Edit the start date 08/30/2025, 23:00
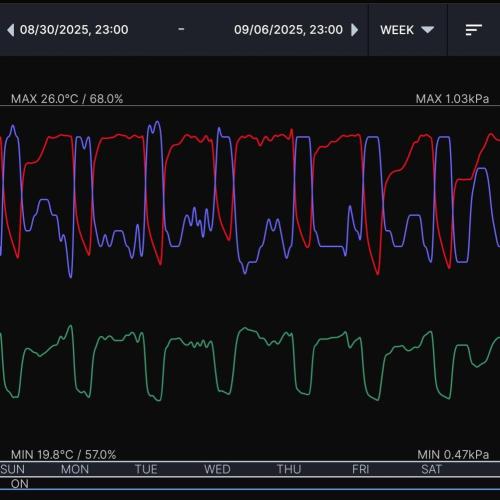Image resolution: width=500 pixels, height=500 pixels. coord(74,30)
